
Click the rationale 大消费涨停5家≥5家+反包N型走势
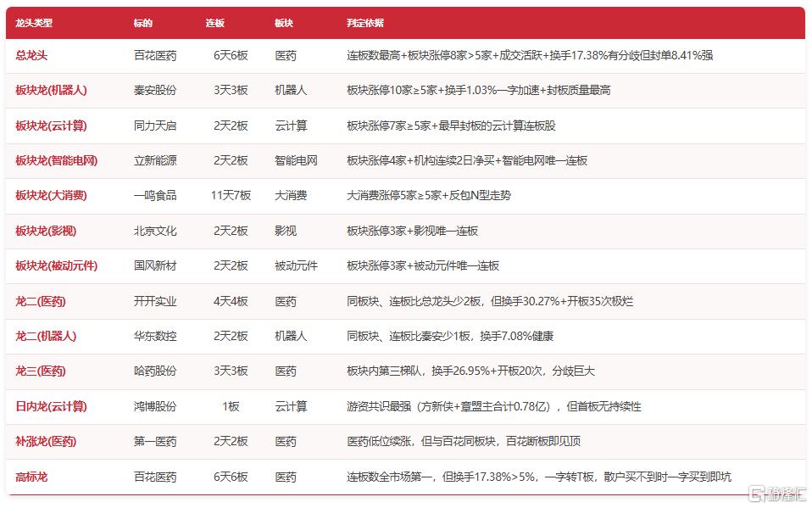tap(429, 195)
